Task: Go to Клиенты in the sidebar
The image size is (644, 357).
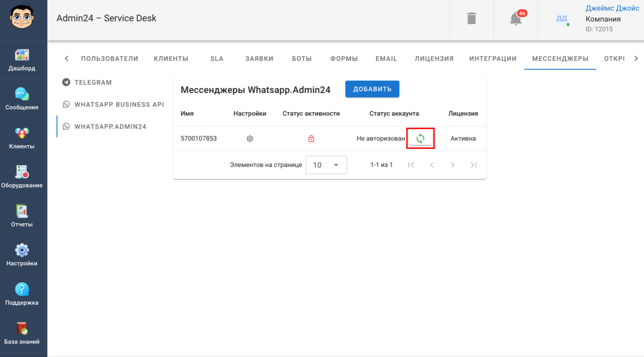Action: pyautogui.click(x=22, y=138)
